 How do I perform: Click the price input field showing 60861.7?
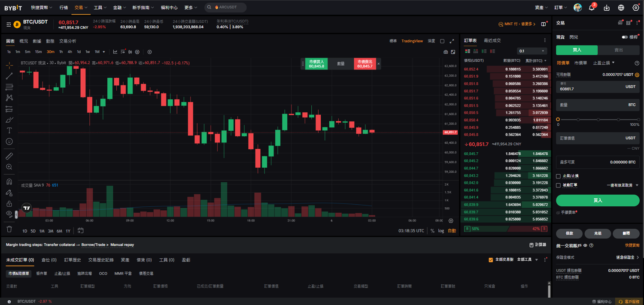tap(598, 87)
